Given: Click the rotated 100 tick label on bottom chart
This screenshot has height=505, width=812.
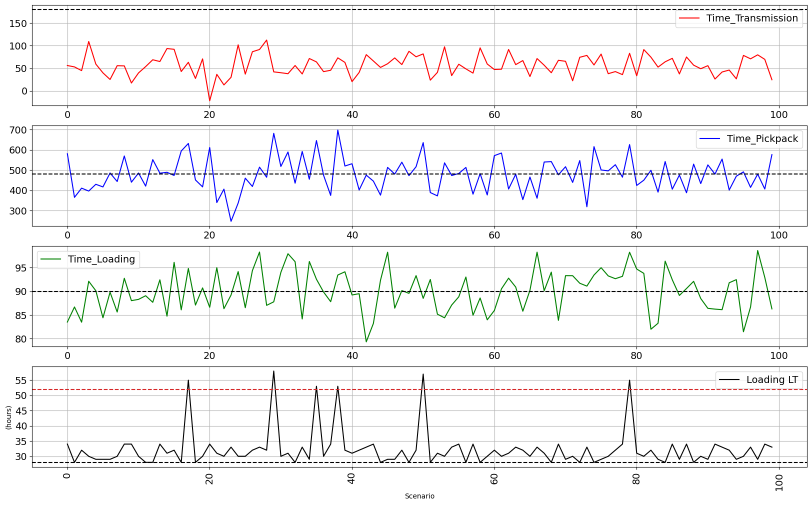Looking at the screenshot, I should tap(778, 482).
